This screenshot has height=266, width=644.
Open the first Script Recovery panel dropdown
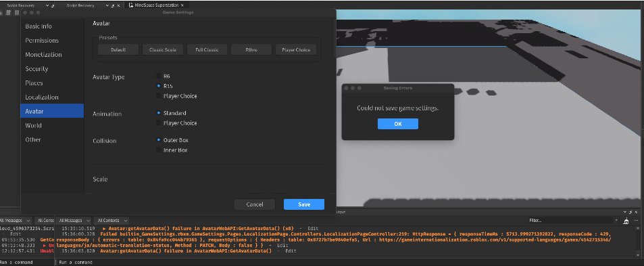coord(48,6)
